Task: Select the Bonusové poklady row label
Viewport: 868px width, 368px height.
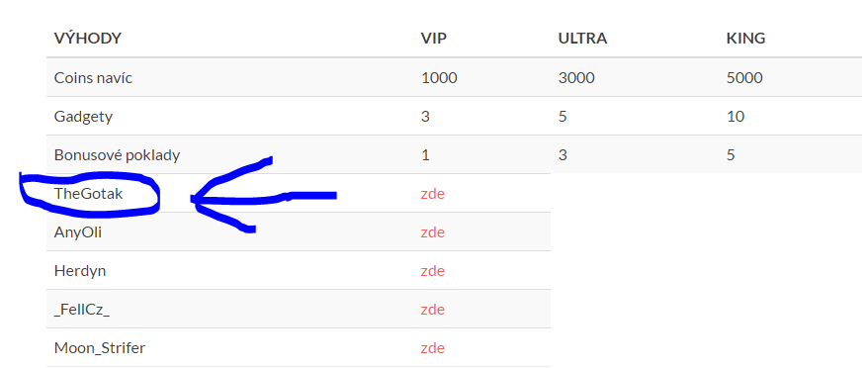Action: coord(117,155)
